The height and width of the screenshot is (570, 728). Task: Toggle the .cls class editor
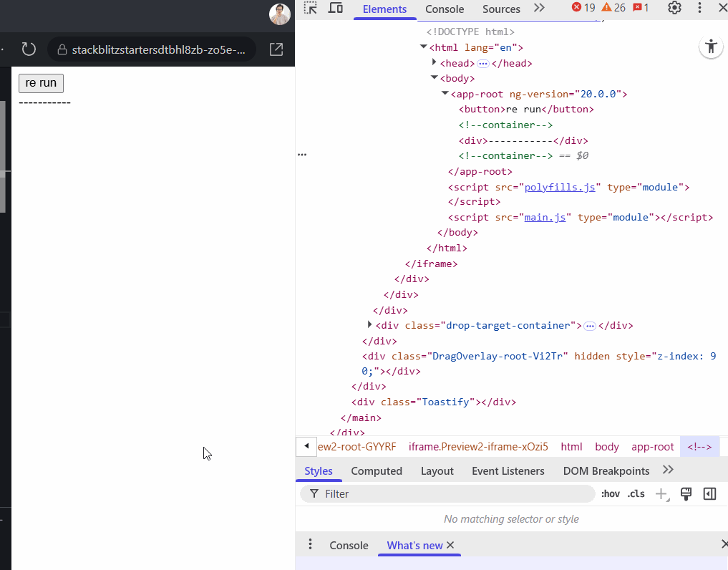coord(636,493)
